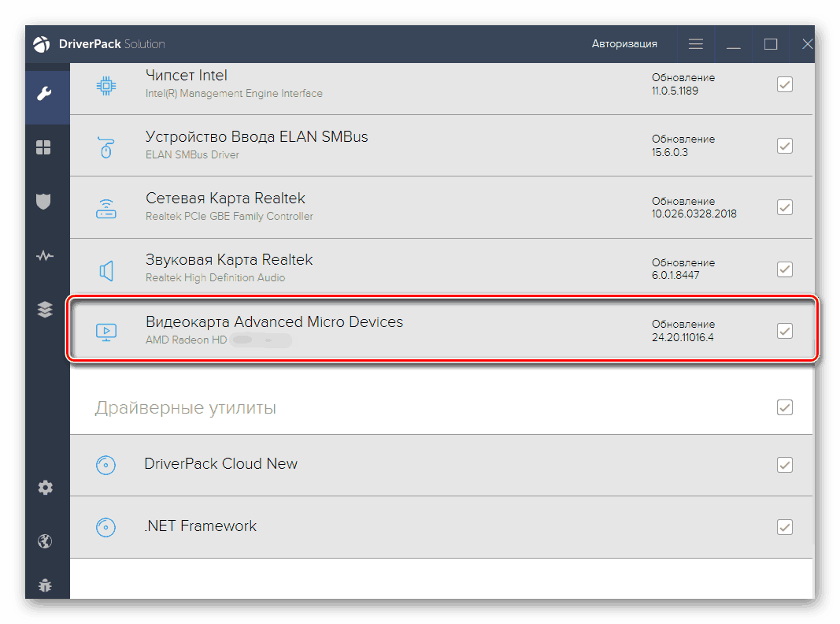Viewport: 840px width, 624px height.
Task: Toggle ELAN SMBus input device checkbox
Action: coord(784,146)
